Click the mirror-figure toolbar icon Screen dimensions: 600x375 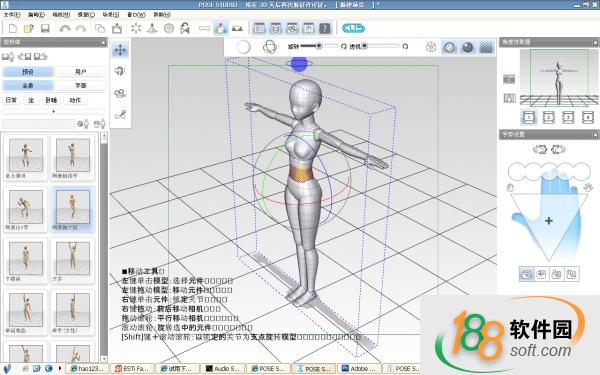[x=185, y=28]
